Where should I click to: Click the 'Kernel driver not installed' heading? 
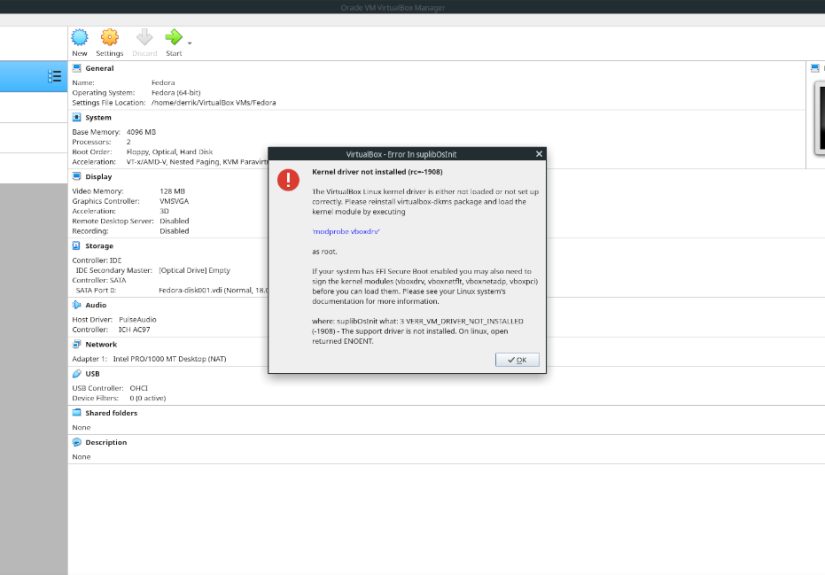377,172
